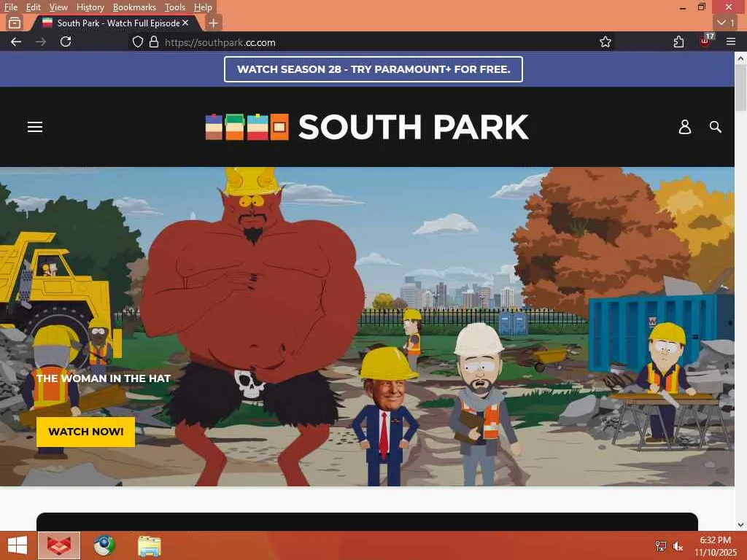Expand the list all tabs dropdown
The height and width of the screenshot is (560, 747).
tap(726, 23)
